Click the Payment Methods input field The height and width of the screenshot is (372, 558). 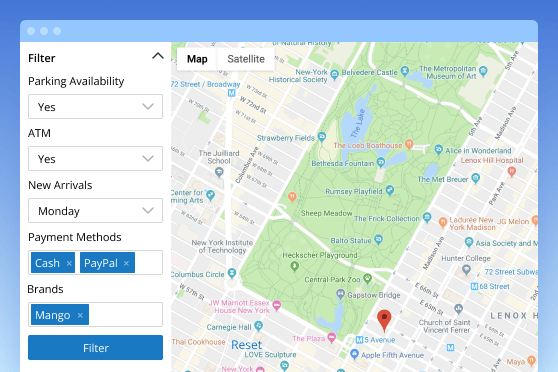click(x=95, y=262)
